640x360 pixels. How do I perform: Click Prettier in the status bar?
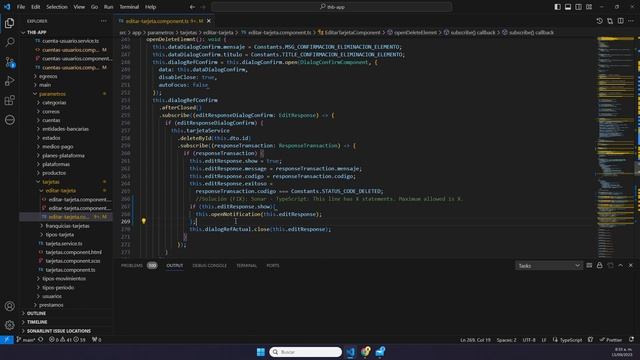pos(611,340)
